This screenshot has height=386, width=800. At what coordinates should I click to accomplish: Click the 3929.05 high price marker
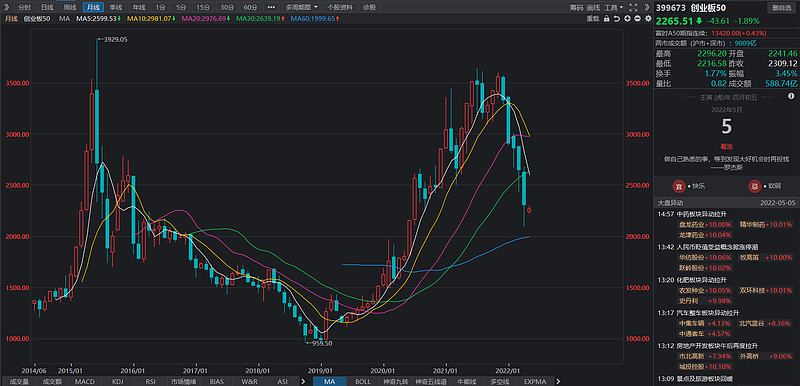(x=114, y=39)
